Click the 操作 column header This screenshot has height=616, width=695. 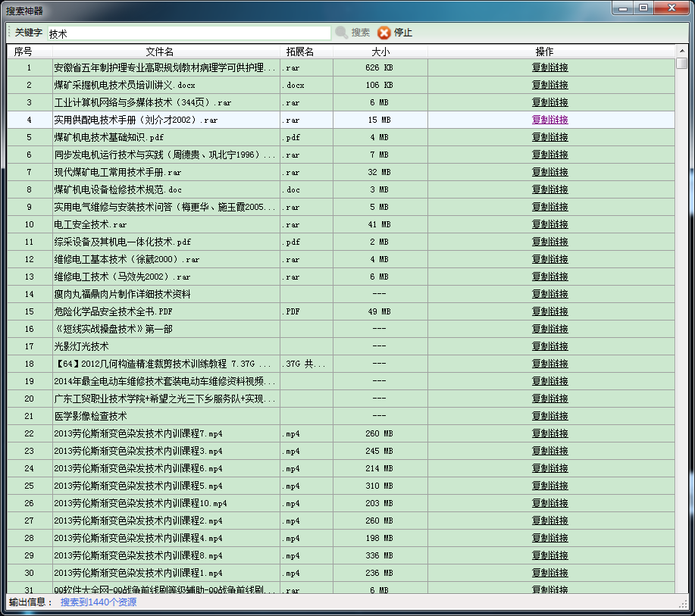click(x=545, y=52)
